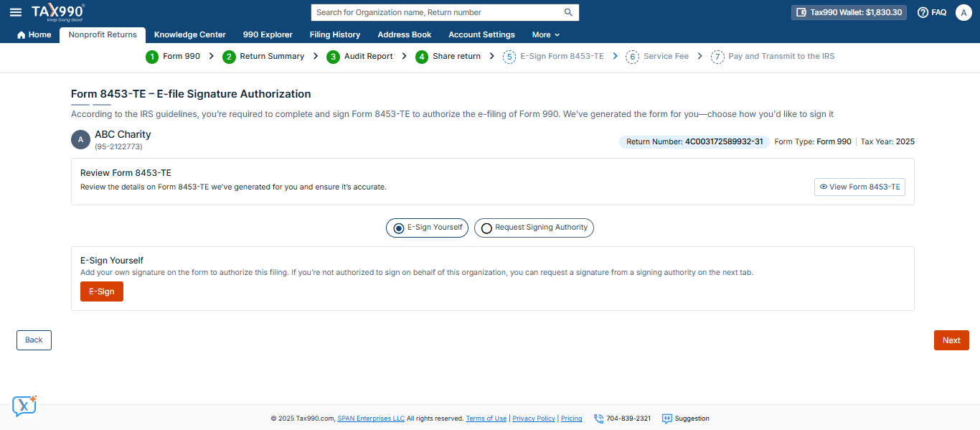
Task: Open Account Settings tab
Action: (481, 34)
